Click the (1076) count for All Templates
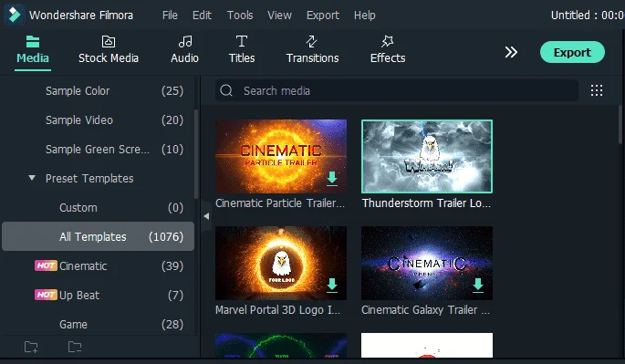Image resolution: width=625 pixels, height=364 pixels. click(166, 237)
